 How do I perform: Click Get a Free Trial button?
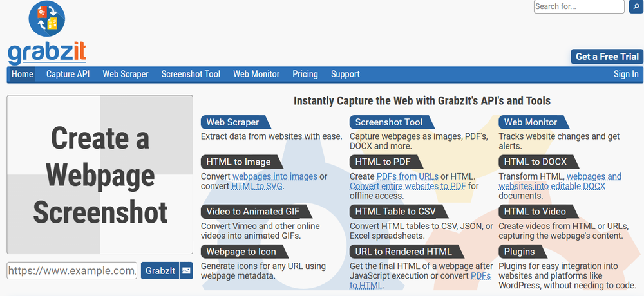pos(607,57)
